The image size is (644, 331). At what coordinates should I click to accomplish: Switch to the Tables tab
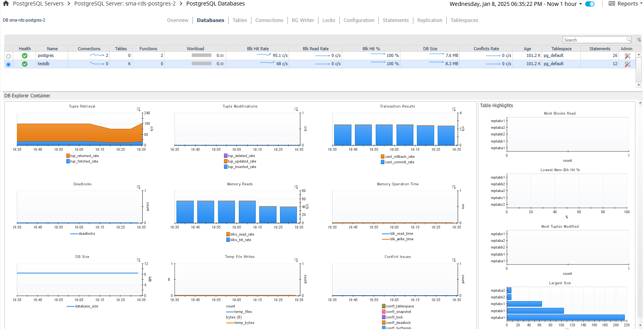click(240, 20)
